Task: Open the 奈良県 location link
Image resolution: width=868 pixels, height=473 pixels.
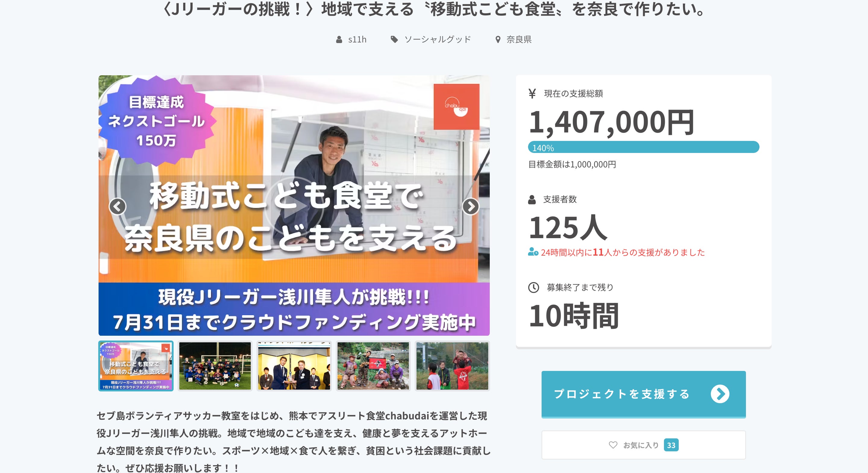Action: tap(519, 40)
